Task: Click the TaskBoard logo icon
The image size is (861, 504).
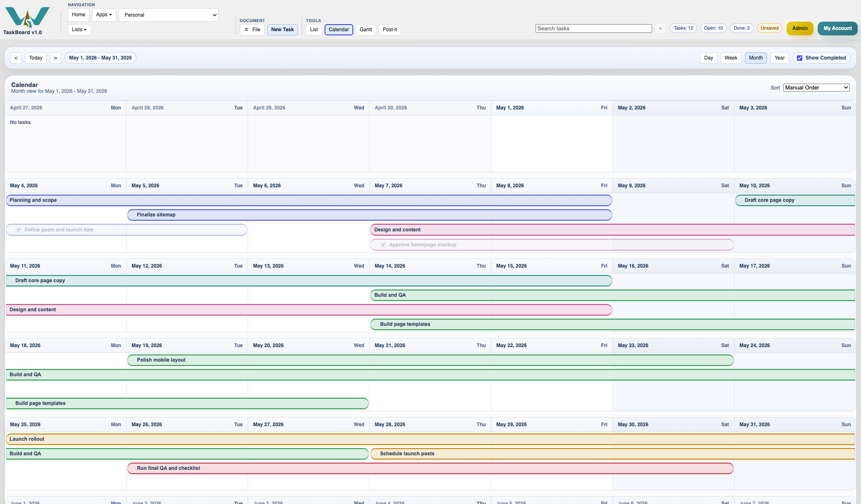Action: click(x=27, y=17)
